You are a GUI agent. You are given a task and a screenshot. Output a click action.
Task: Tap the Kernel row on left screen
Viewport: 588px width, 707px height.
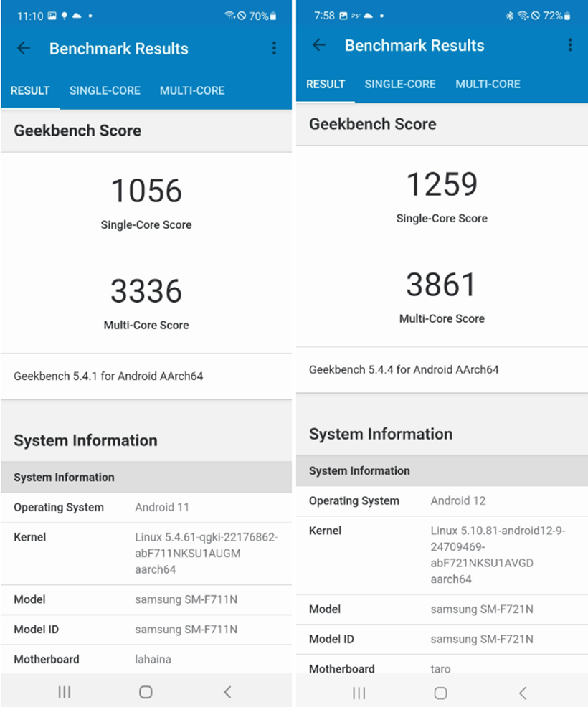tap(146, 553)
